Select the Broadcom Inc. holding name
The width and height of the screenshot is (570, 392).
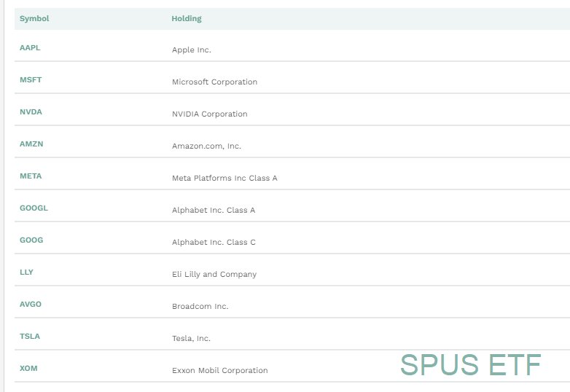point(200,306)
